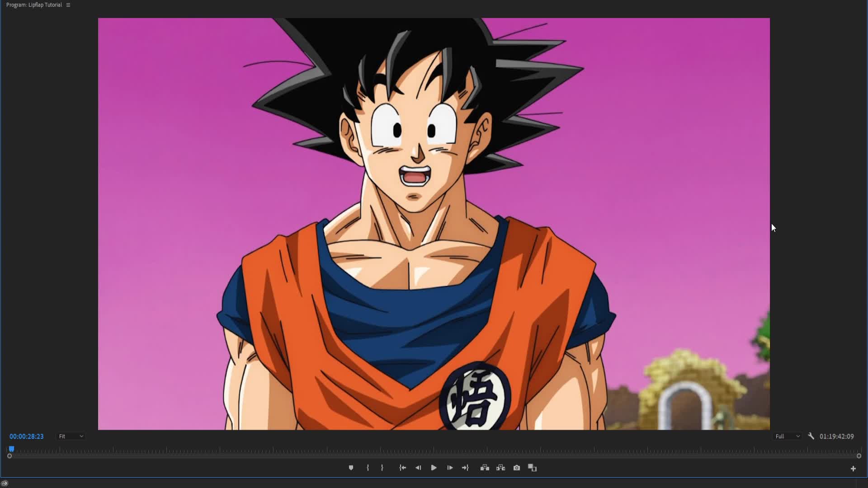Click the zoom scroll bar right handle

[x=859, y=456]
